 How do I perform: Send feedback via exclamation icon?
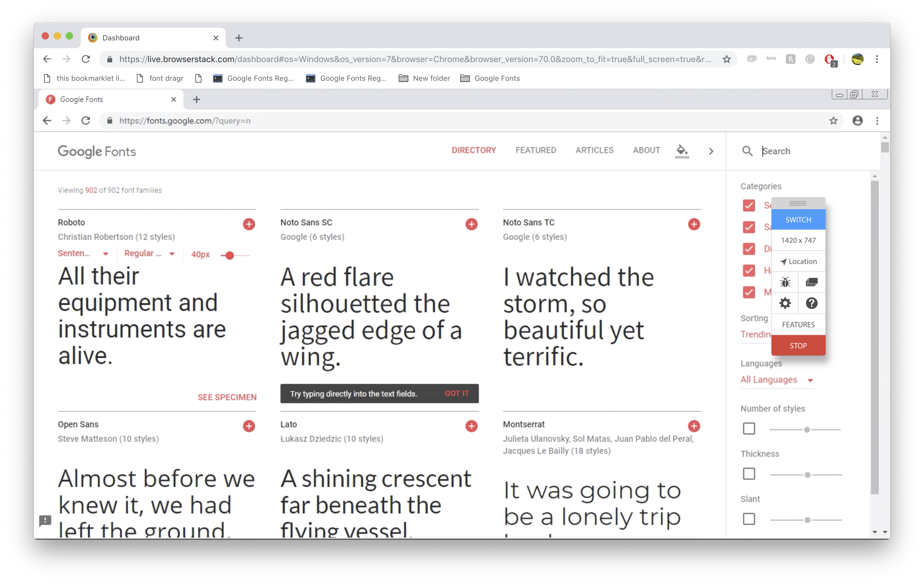click(x=45, y=520)
